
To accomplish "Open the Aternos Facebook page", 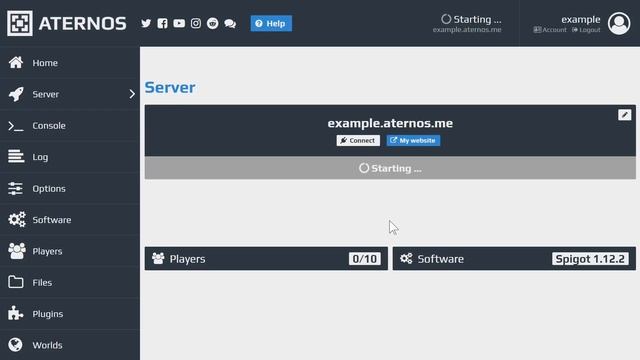I will coord(162,23).
